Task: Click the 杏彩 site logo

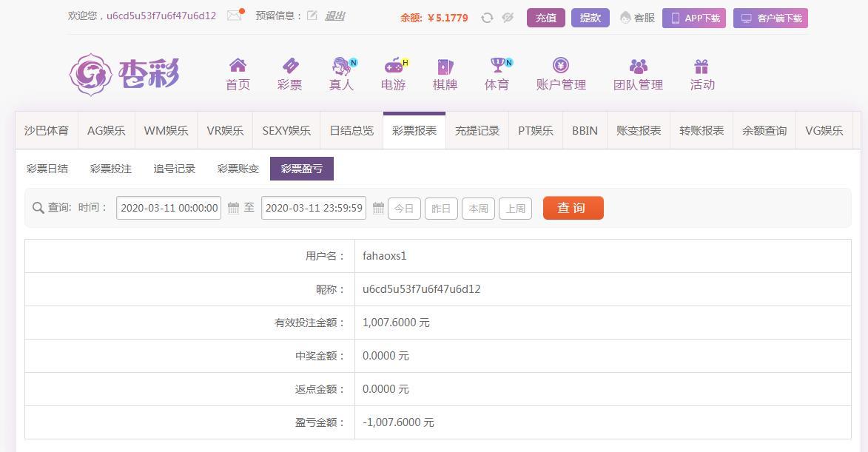Action: click(x=124, y=74)
